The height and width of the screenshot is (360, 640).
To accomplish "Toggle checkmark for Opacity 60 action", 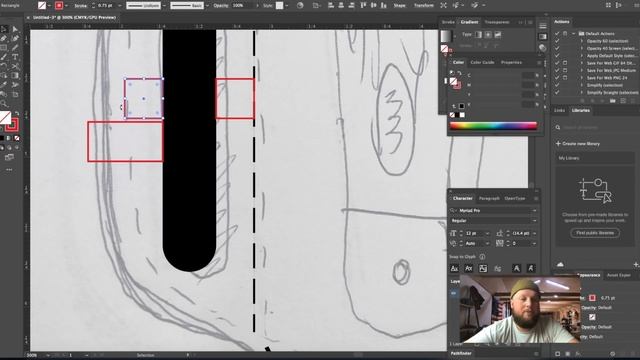I will [557, 41].
